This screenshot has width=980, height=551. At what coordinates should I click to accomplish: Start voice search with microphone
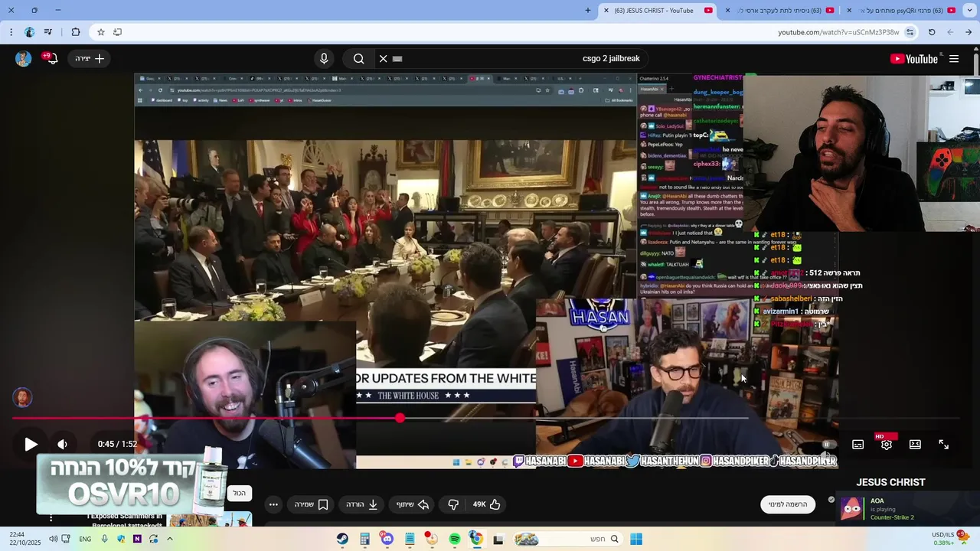pyautogui.click(x=324, y=58)
